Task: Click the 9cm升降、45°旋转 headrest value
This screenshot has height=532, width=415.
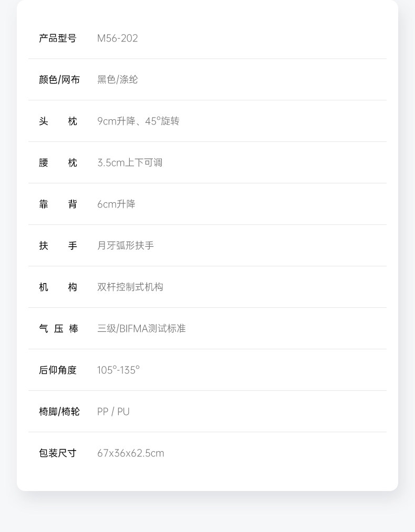Action: click(138, 121)
